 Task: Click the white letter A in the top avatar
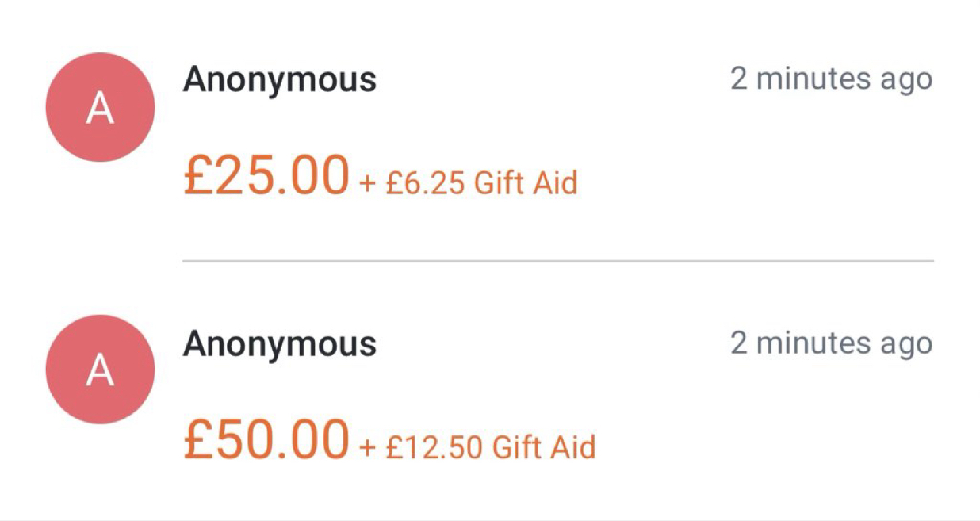pyautogui.click(x=100, y=109)
